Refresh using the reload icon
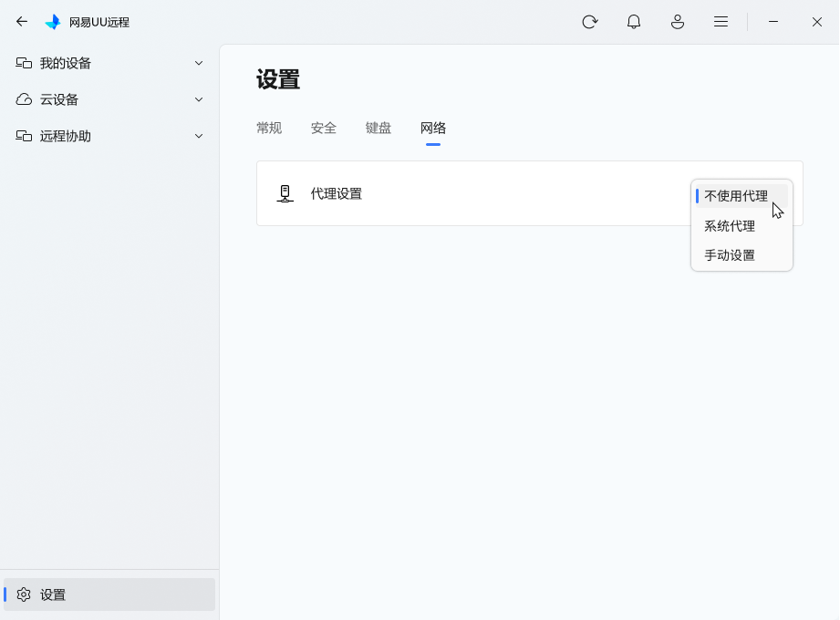This screenshot has height=620, width=840. (590, 22)
